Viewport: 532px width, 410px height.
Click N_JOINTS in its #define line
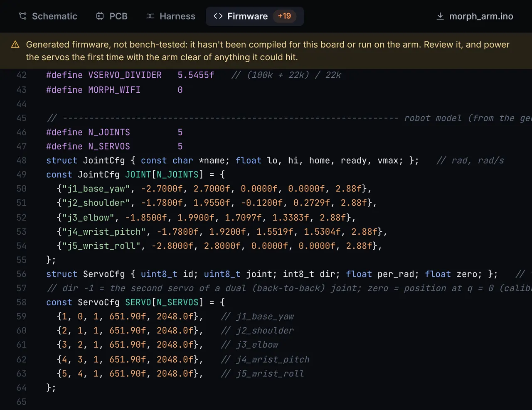109,132
